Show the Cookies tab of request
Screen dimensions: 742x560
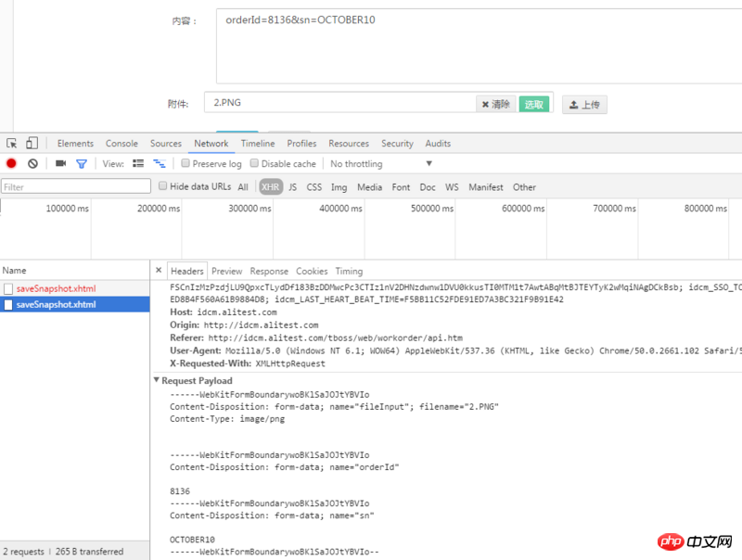click(x=312, y=271)
